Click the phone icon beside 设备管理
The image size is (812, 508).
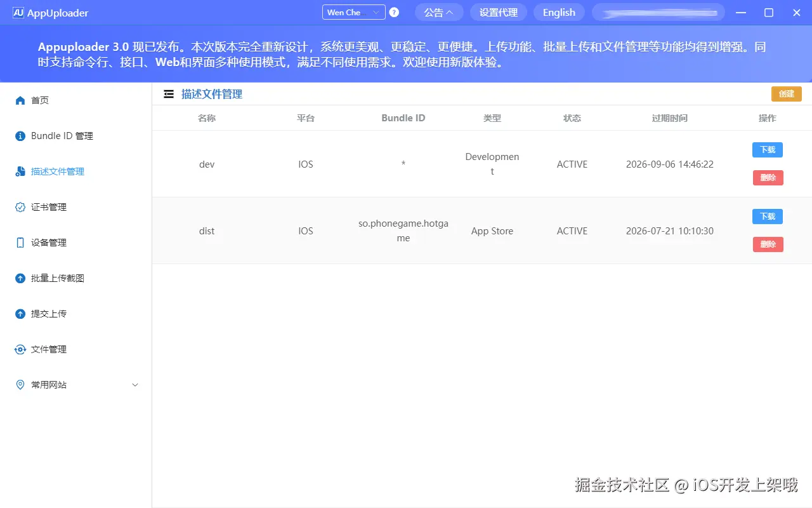click(20, 243)
